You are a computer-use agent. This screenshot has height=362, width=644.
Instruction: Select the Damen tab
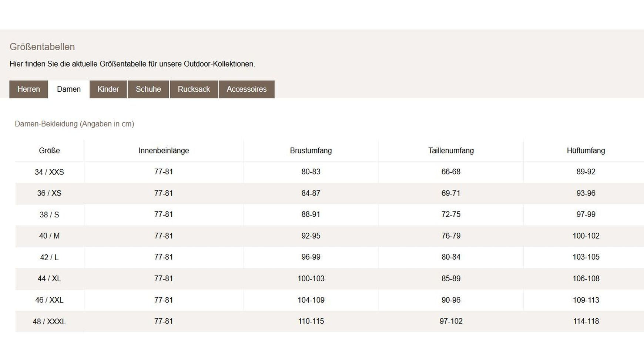[69, 89]
